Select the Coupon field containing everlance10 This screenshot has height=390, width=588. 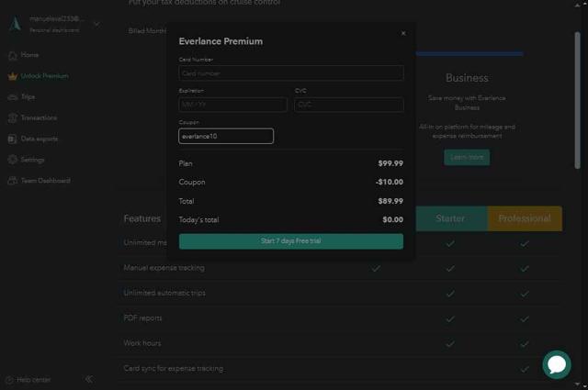click(x=226, y=136)
